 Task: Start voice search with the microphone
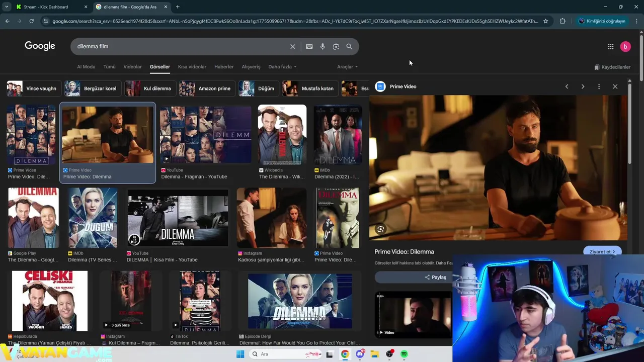[x=323, y=46]
